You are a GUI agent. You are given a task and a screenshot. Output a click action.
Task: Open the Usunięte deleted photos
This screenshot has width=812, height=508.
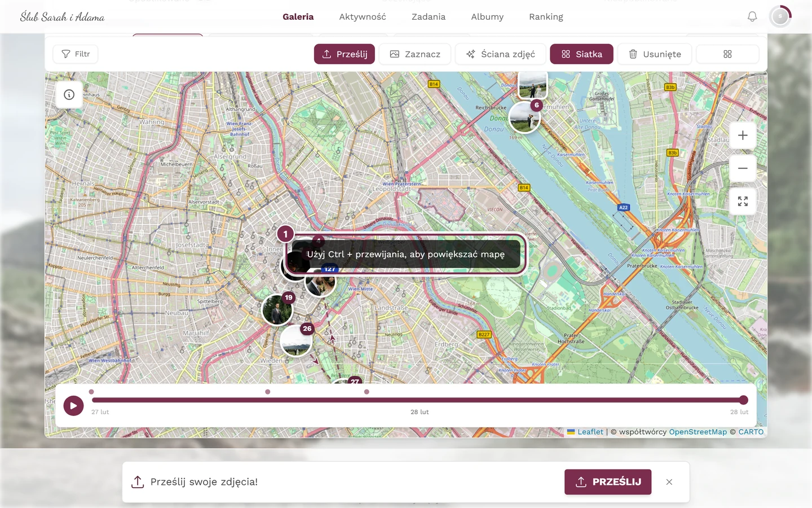[655, 54]
